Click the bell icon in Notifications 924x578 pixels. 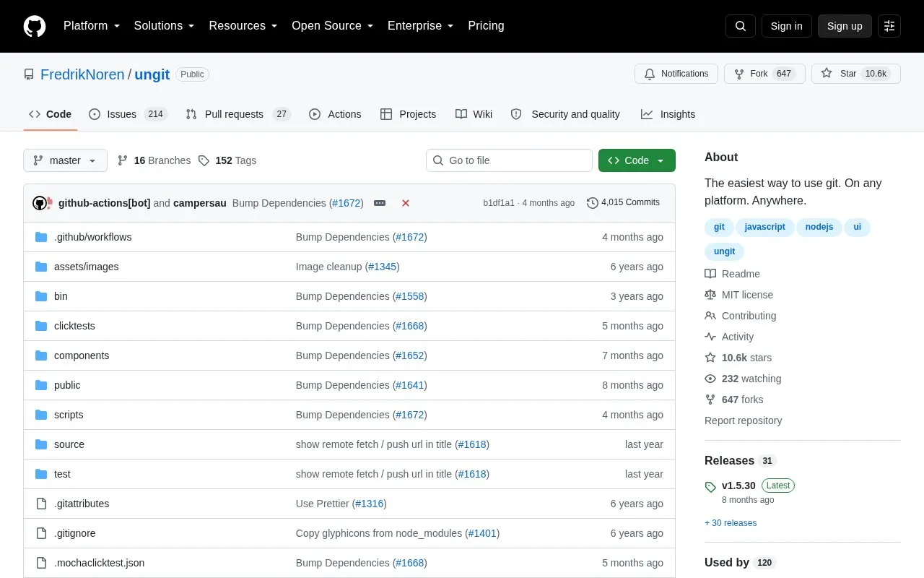(x=650, y=74)
